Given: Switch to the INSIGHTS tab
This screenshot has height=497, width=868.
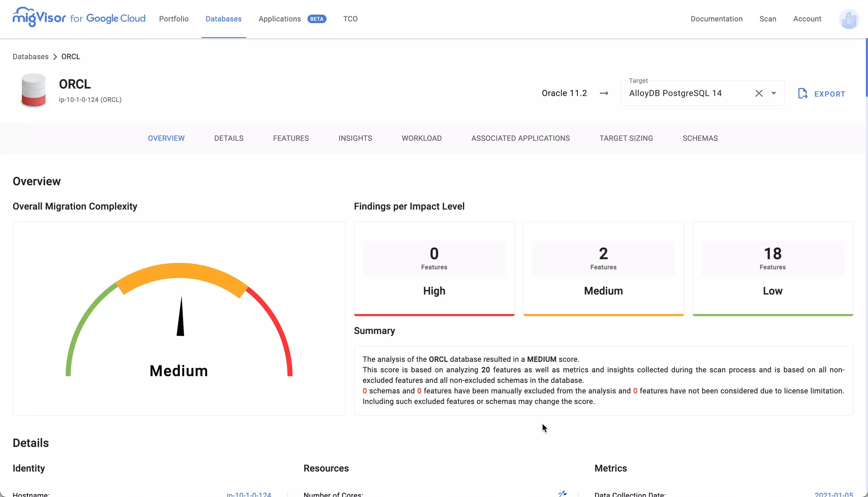Looking at the screenshot, I should 355,138.
